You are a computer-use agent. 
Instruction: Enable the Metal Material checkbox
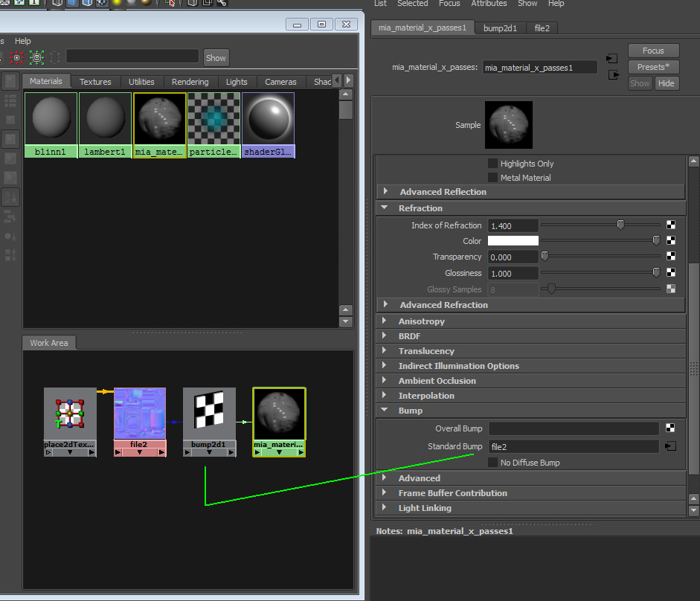(x=492, y=177)
